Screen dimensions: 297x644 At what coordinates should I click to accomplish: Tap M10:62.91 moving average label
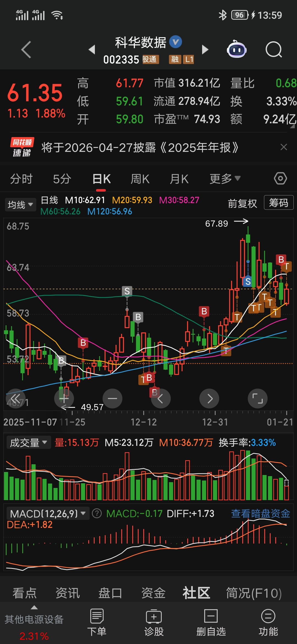85,200
